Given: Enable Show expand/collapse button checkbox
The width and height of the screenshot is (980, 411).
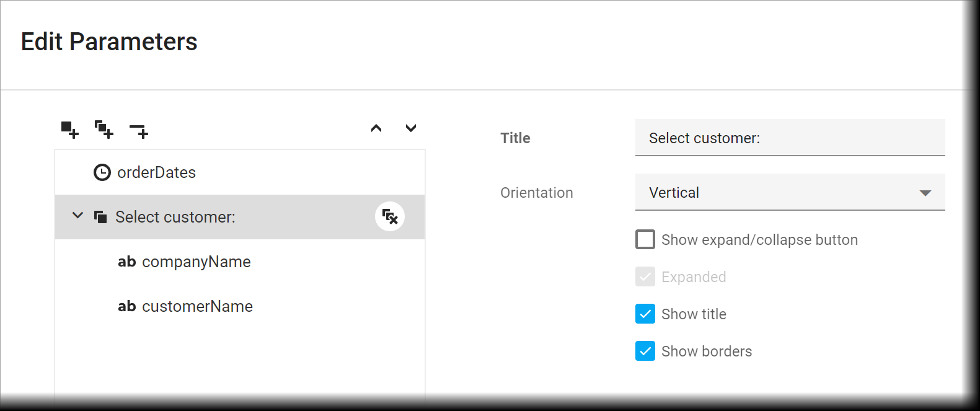Looking at the screenshot, I should (x=645, y=239).
